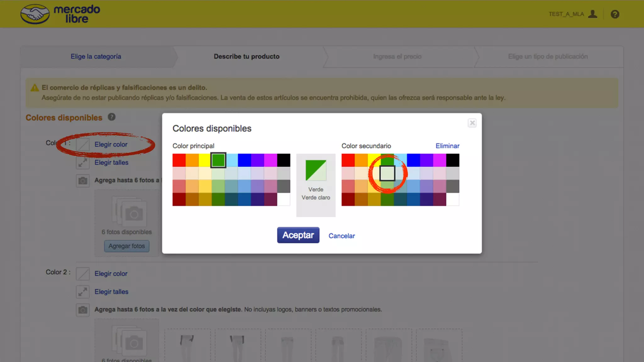Click the yellow warning triangle icon
Screen dimensions: 644x362
(x=35, y=88)
